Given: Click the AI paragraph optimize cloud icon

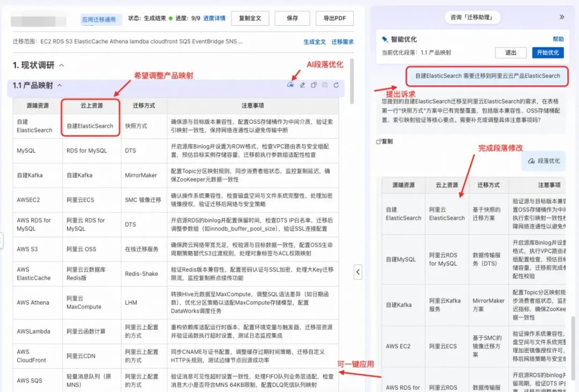Looking at the screenshot, I should pos(291,85).
